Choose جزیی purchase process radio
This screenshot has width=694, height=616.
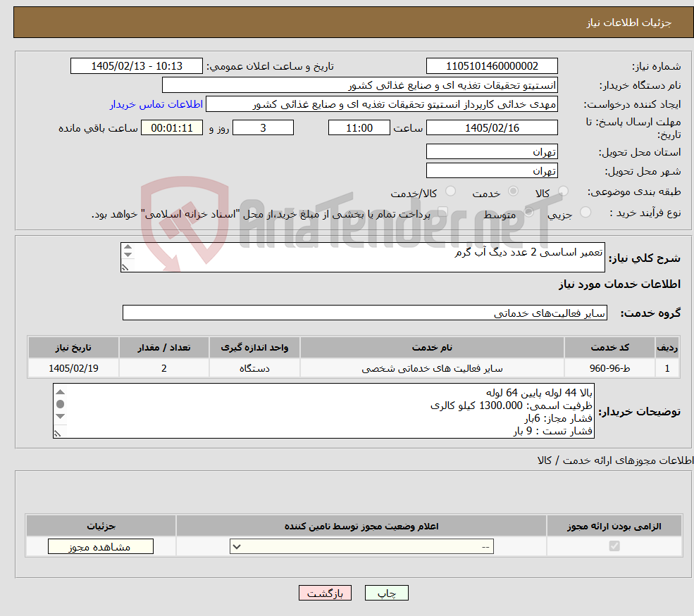585,213
